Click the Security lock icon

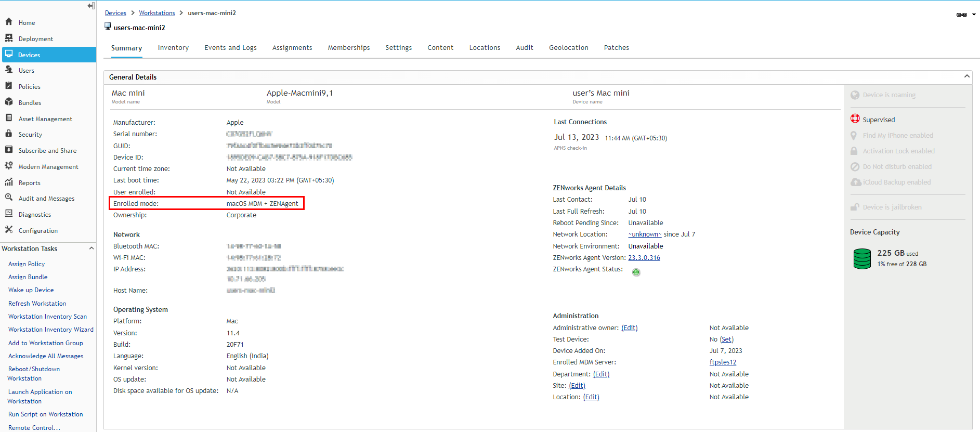(x=9, y=134)
